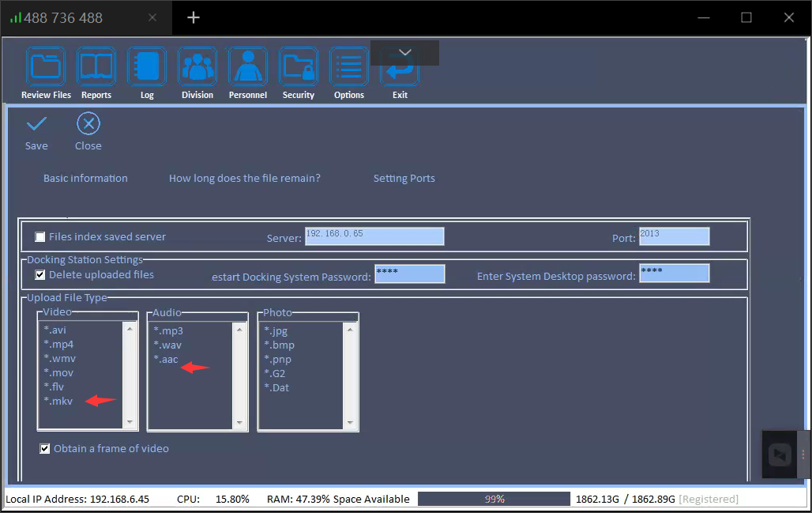Image resolution: width=812 pixels, height=513 pixels.
Task: Open the Personnel icon
Action: click(248, 67)
